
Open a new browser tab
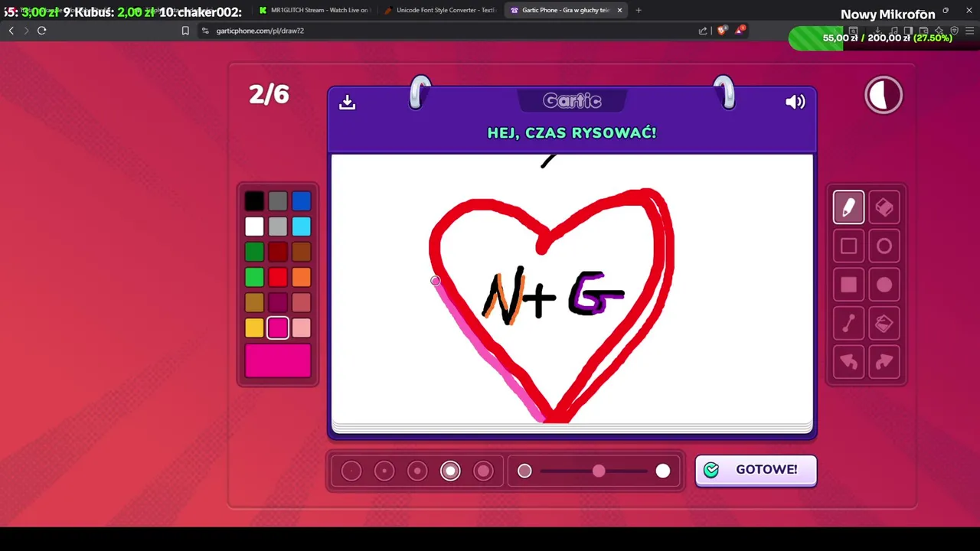639,10
